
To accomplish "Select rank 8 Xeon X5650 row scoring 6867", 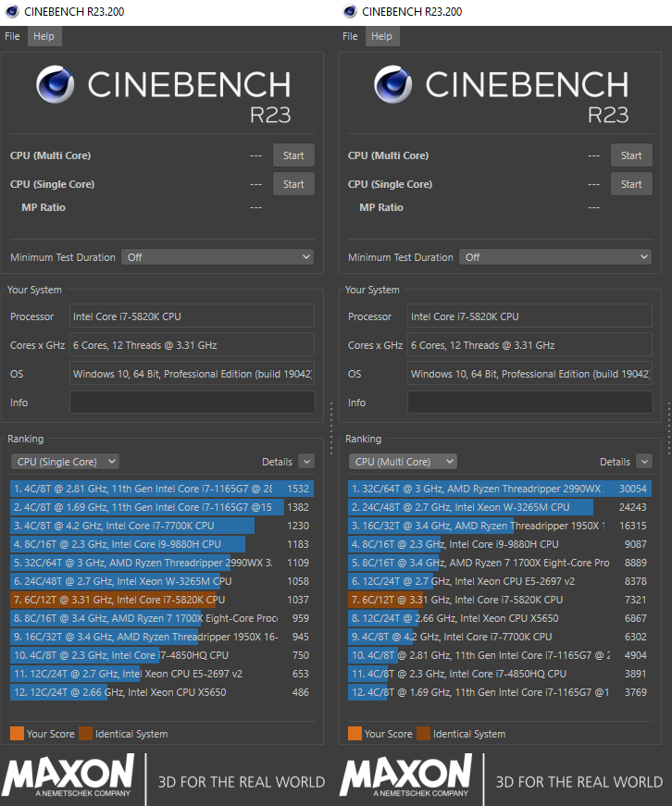I will tap(500, 618).
